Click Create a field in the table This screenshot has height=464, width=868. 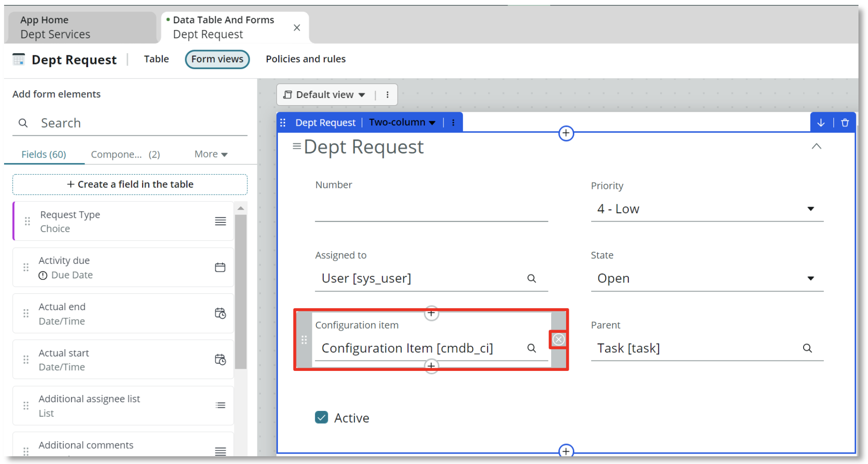pos(130,184)
